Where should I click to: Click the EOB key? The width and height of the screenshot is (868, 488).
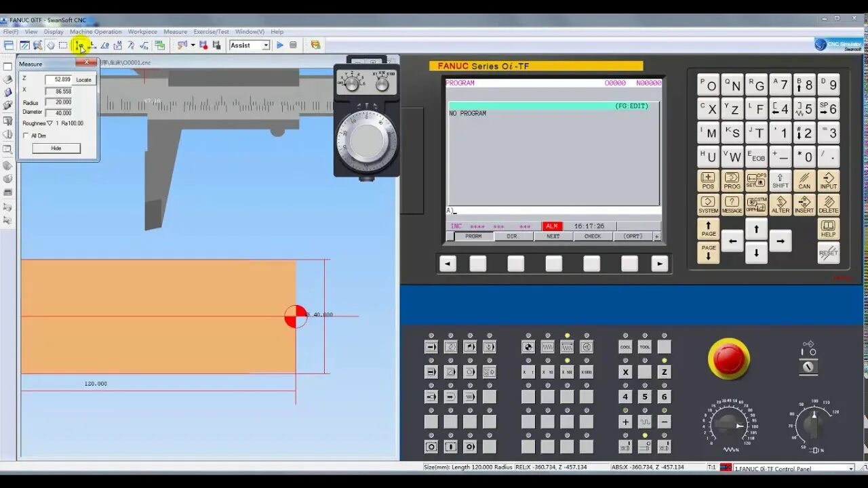click(x=756, y=157)
